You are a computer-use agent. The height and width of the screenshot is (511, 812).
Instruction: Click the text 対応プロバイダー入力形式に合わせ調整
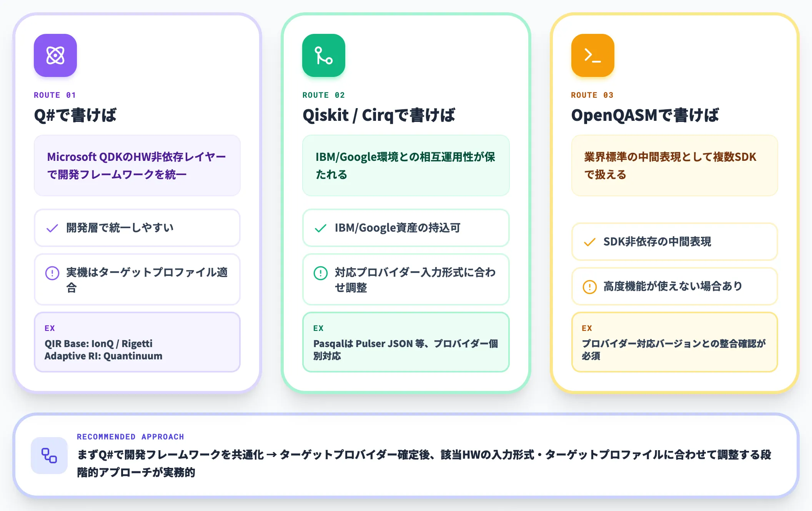415,280
